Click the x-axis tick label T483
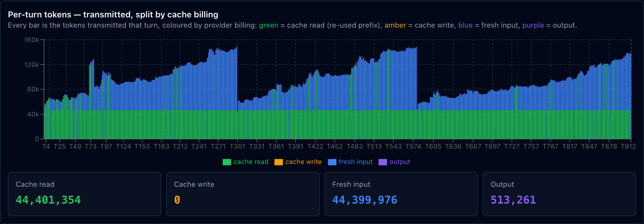Screen dimensions: 644x224 [355, 146]
